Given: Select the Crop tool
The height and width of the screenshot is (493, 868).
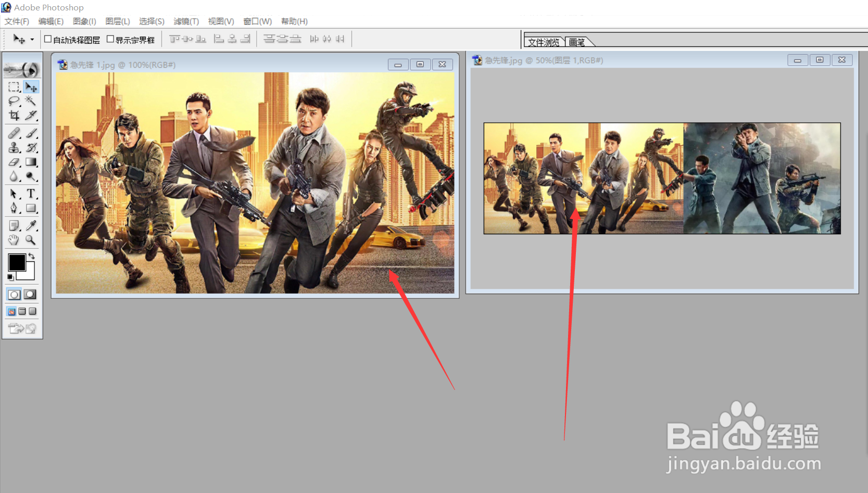Looking at the screenshot, I should point(14,115).
